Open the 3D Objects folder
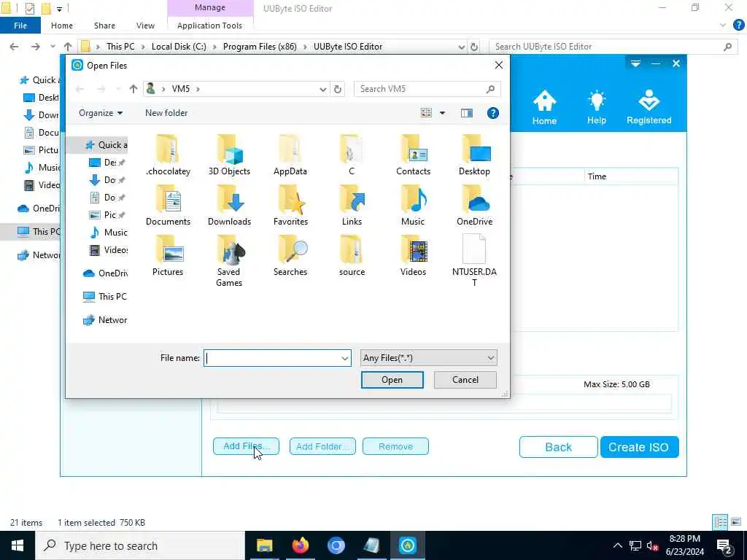 point(229,155)
